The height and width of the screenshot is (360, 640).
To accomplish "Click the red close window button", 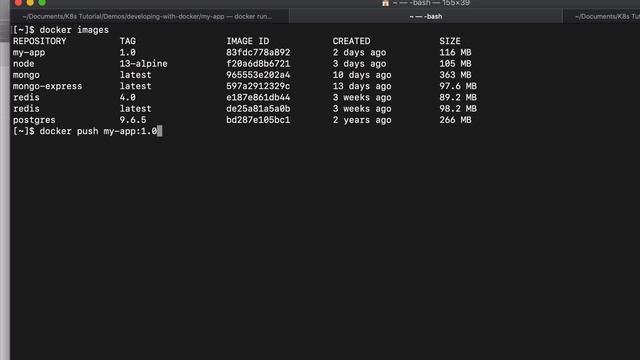I will pos(18,2).
